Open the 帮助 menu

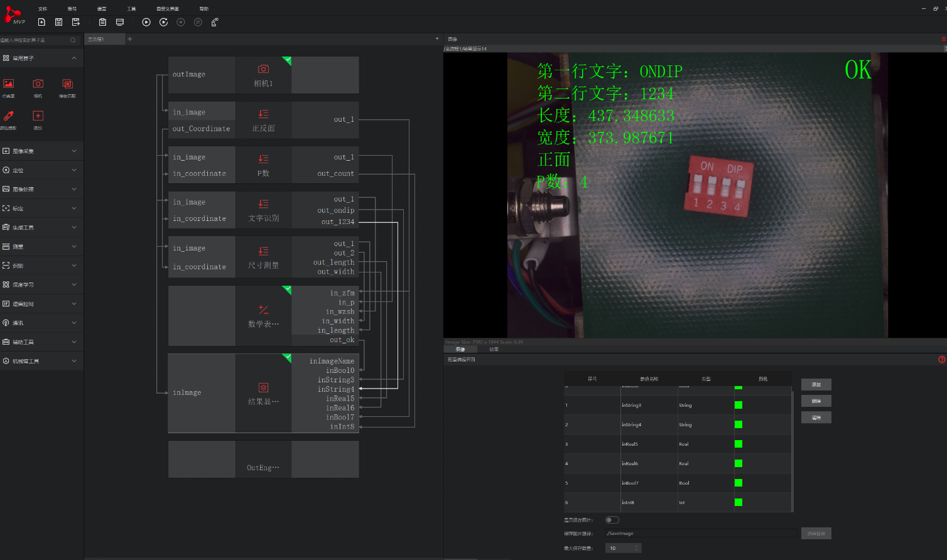(x=204, y=9)
